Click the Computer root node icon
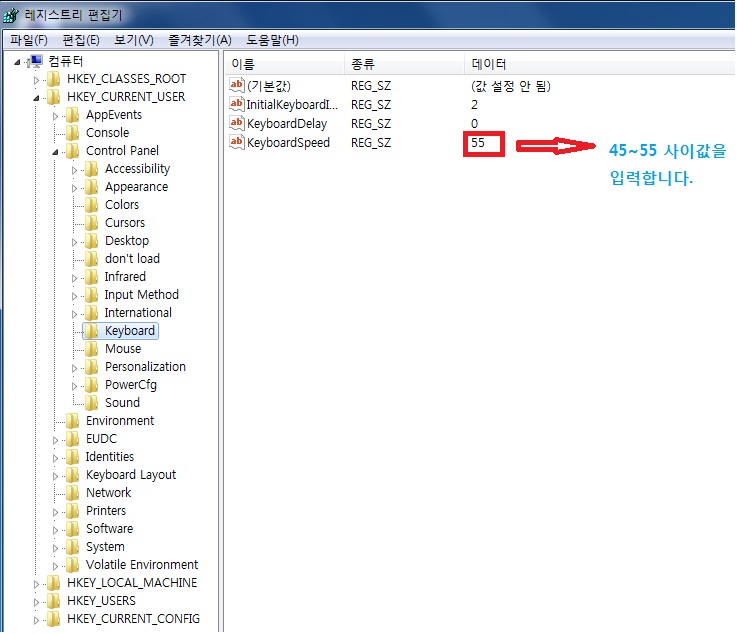 [36, 61]
